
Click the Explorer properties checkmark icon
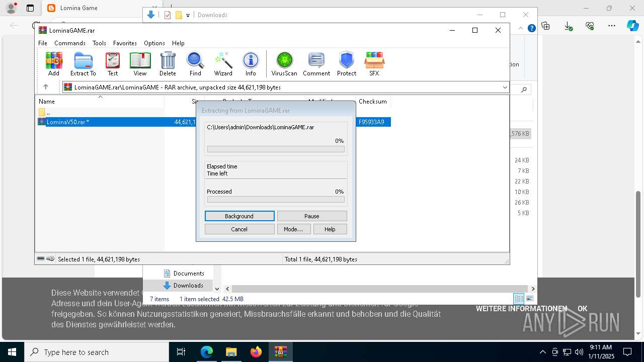(x=168, y=15)
